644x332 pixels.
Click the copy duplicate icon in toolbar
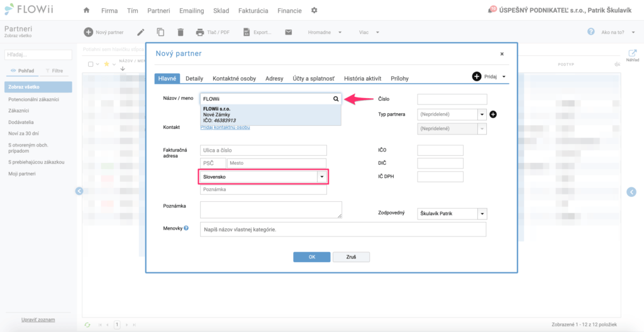coord(160,32)
